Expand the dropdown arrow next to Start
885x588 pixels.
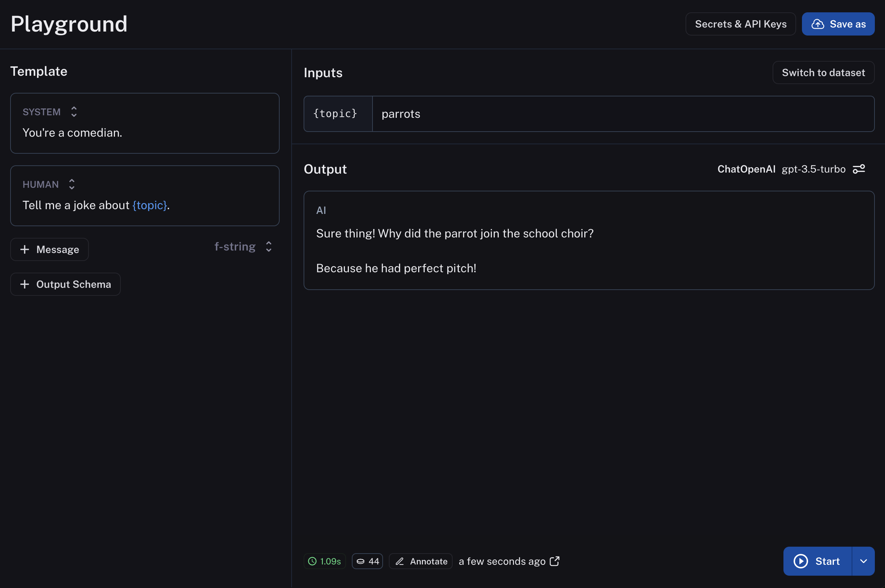pos(863,561)
